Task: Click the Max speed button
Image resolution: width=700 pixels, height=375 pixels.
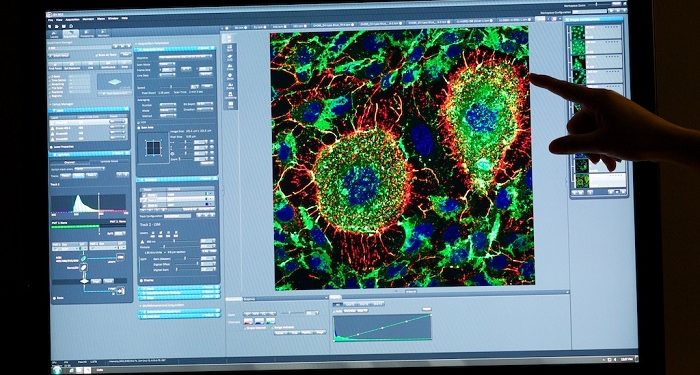Action: click(x=207, y=86)
